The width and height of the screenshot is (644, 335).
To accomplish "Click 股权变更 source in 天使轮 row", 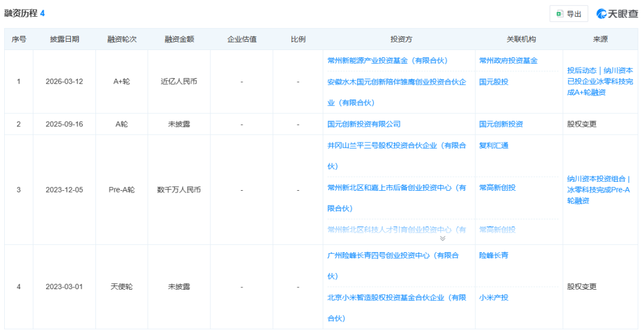I will pos(581,287).
